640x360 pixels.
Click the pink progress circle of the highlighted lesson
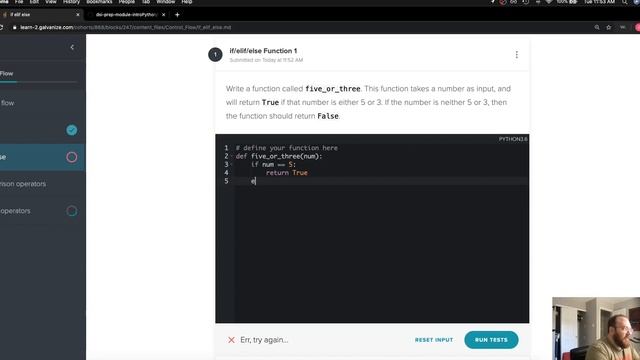(x=72, y=157)
